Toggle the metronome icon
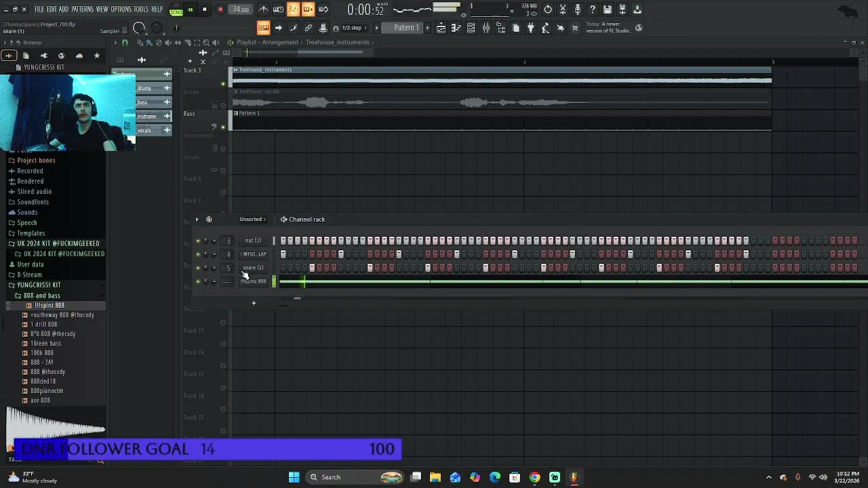 click(264, 9)
